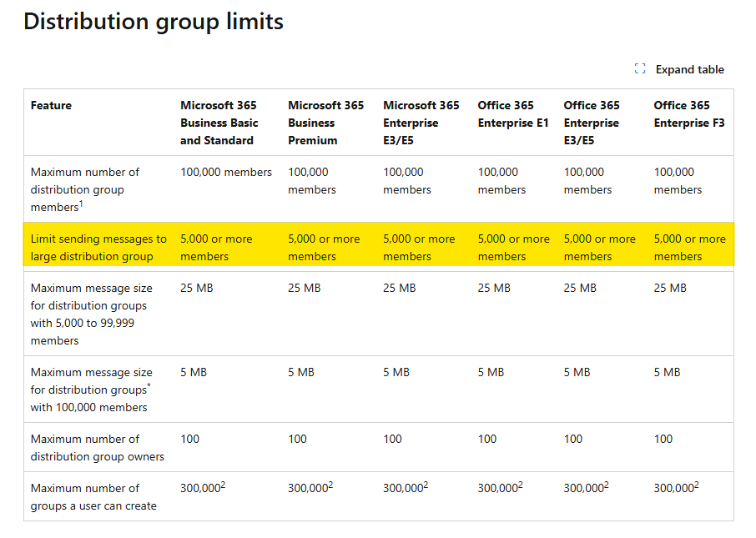
Task: Click the Microsoft 365 Business Basic and Standard header
Action: click(x=219, y=123)
